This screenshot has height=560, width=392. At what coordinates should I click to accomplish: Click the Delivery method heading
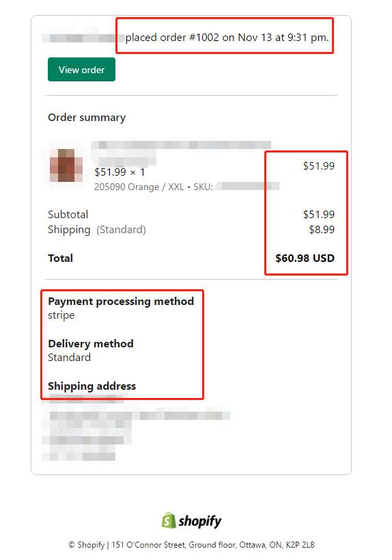point(91,343)
